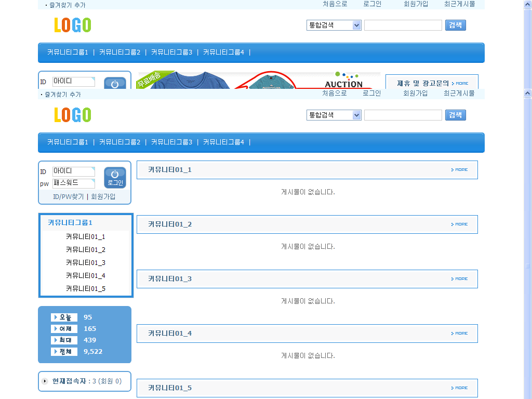Click the 오늘 visitor counter label
Screen dimensions: 532x399
[x=64, y=317]
